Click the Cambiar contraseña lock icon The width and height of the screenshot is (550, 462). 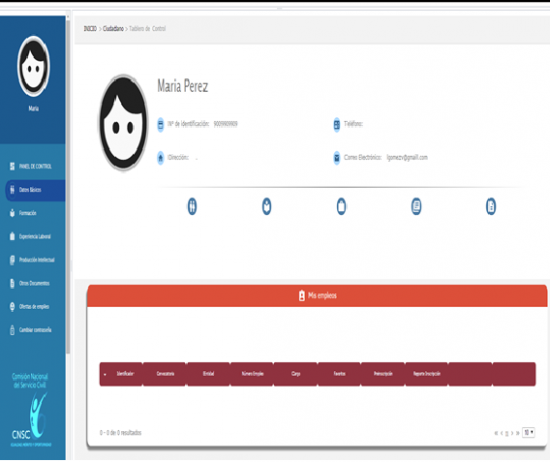(12, 330)
